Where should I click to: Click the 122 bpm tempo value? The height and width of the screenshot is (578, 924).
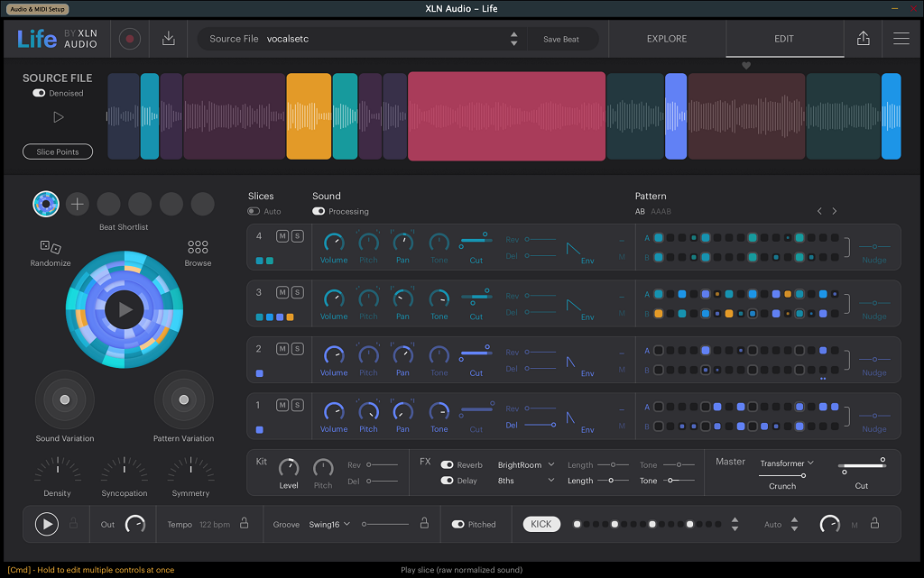point(215,525)
